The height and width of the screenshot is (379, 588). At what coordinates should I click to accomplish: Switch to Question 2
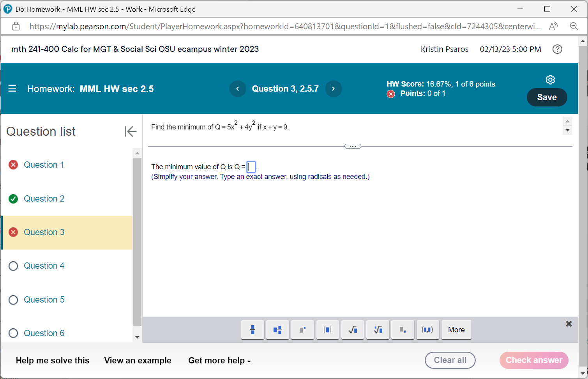[44, 198]
